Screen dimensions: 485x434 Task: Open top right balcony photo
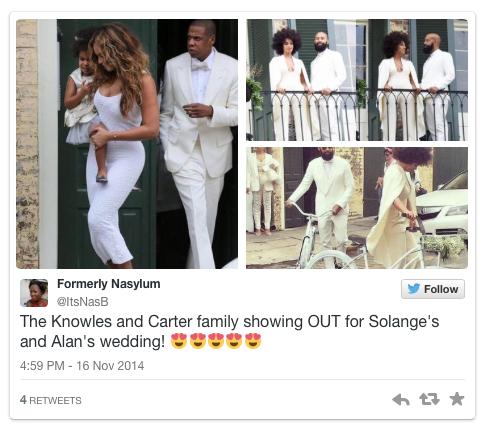click(357, 80)
